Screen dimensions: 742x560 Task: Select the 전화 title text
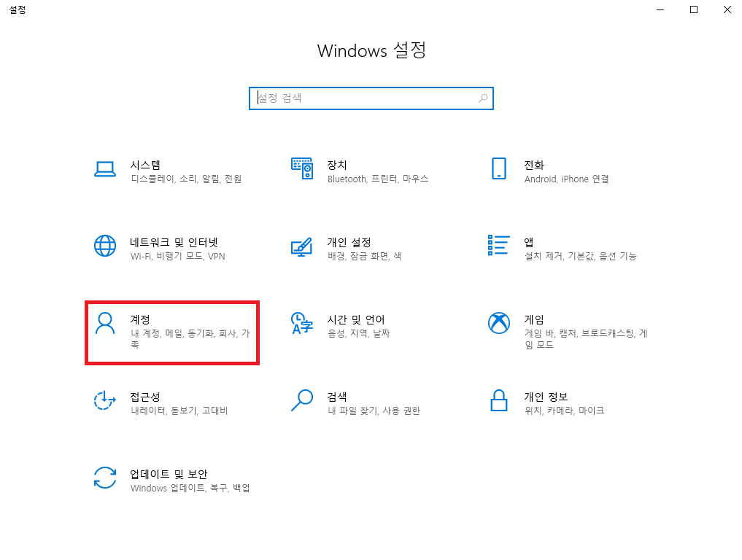click(x=534, y=165)
